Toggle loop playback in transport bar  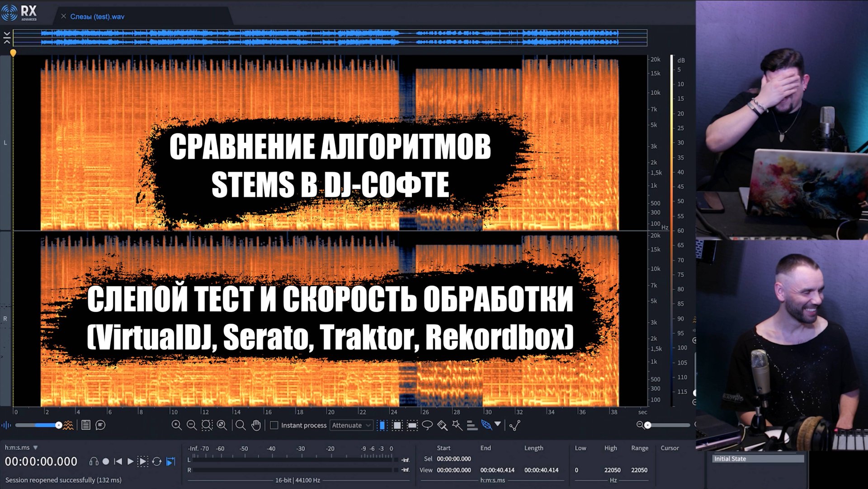click(157, 461)
